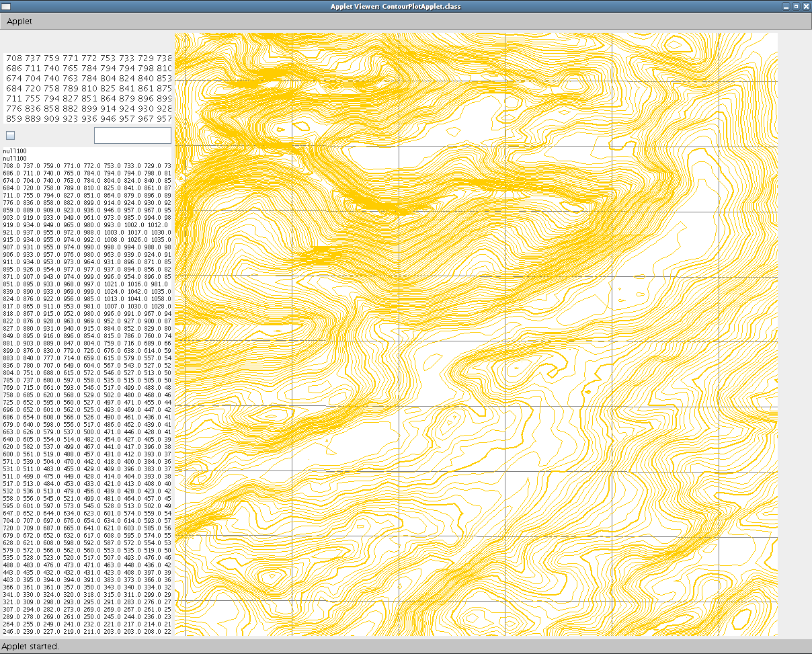Toggle the unlabeled checkbox above the log
Image resolution: width=812 pixels, height=654 pixels.
pyautogui.click(x=10, y=135)
